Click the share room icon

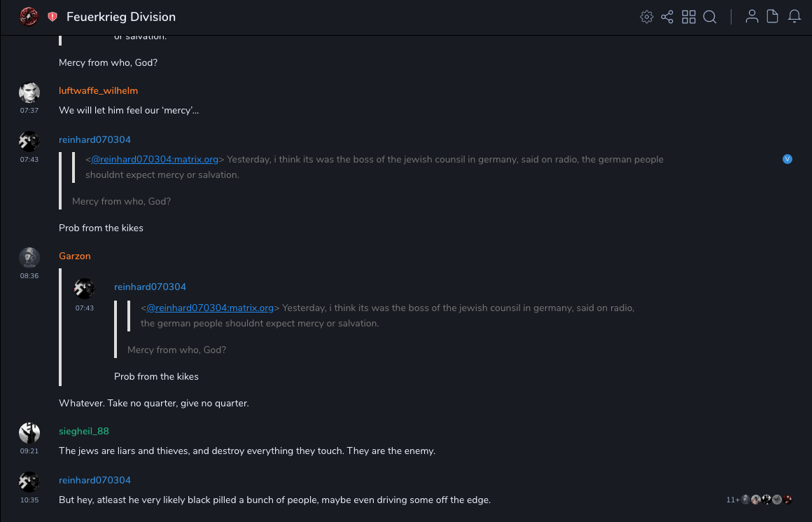667,17
